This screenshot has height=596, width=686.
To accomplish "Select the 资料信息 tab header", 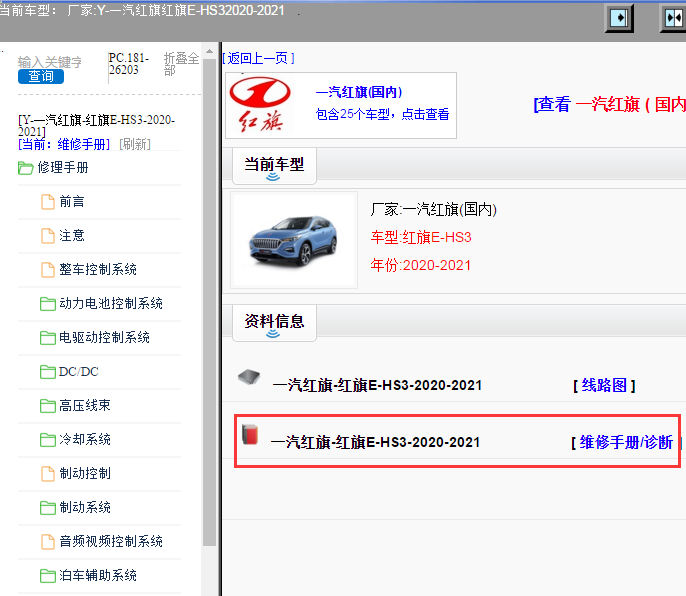I will (x=274, y=323).
